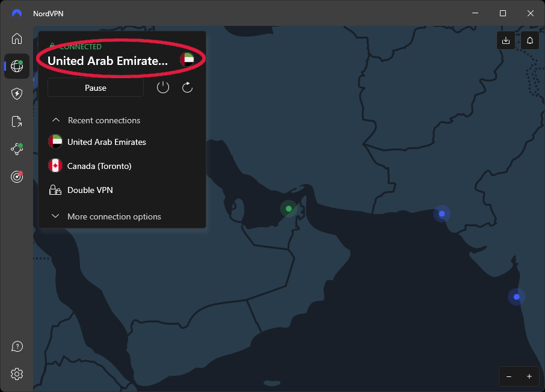The image size is (545, 392).
Task: Open the Settings gear icon
Action: [17, 374]
